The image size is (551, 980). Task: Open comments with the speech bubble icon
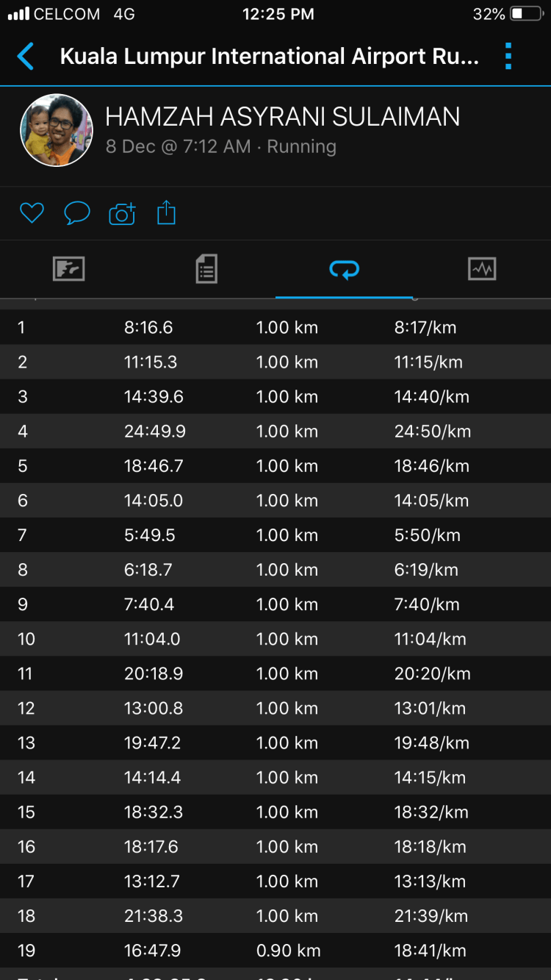[x=77, y=213]
